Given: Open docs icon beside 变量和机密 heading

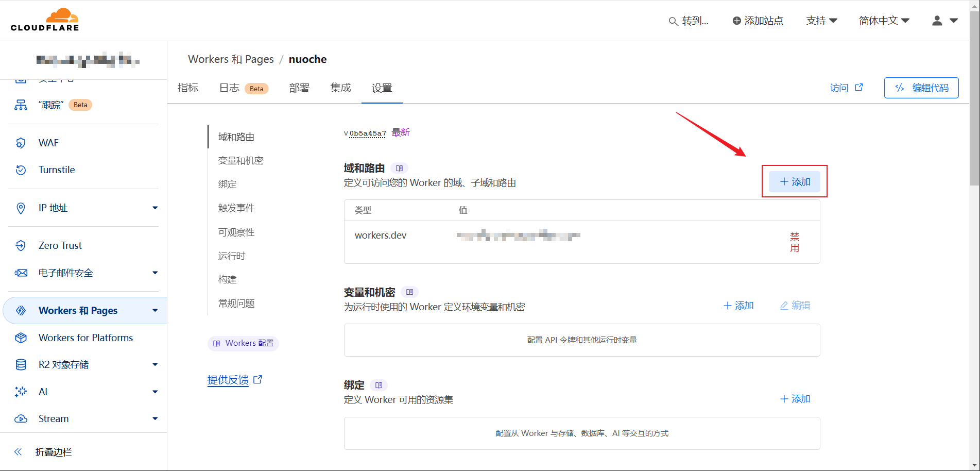Looking at the screenshot, I should (x=409, y=292).
